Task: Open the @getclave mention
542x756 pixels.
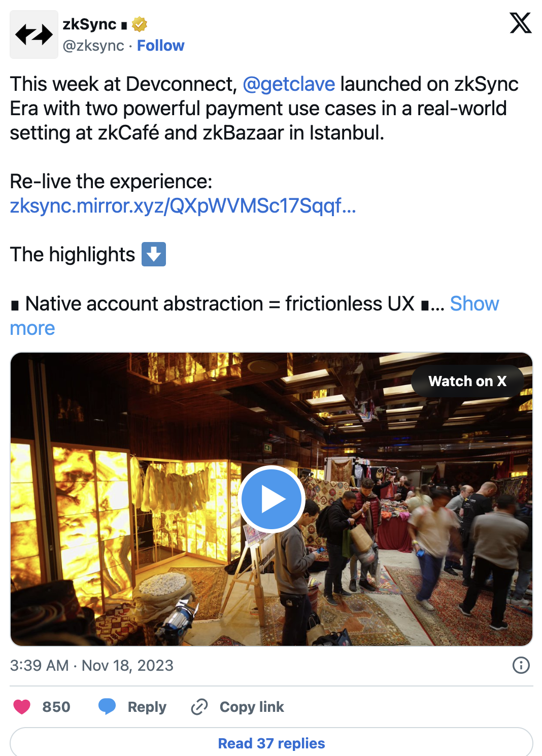Action: point(289,84)
